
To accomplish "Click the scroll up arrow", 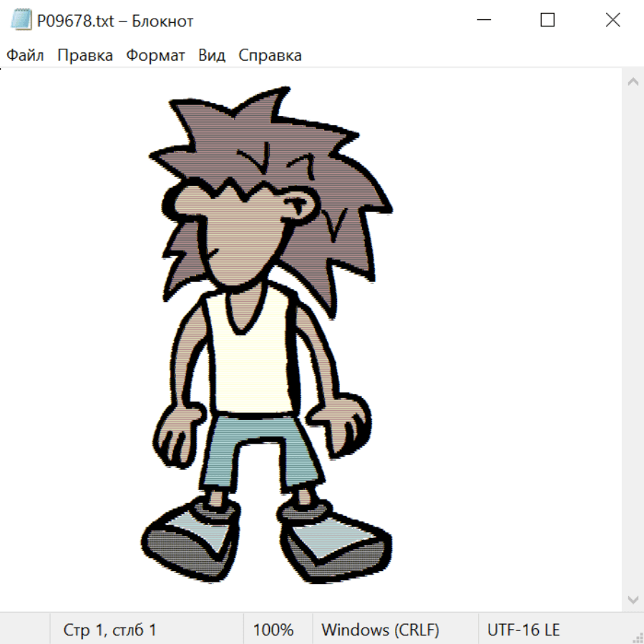I will click(633, 82).
